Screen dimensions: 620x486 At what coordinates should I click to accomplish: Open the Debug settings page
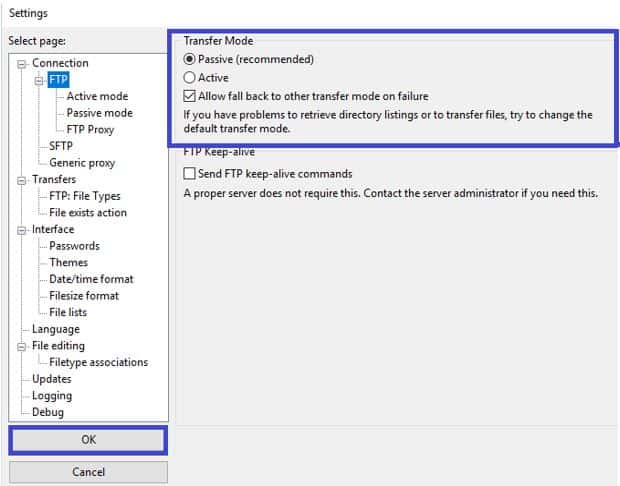coord(48,412)
